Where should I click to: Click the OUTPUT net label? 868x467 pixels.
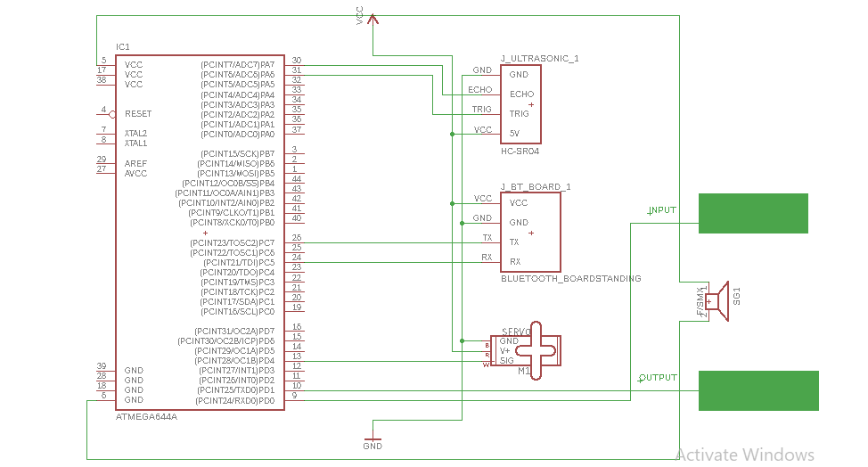(x=659, y=377)
